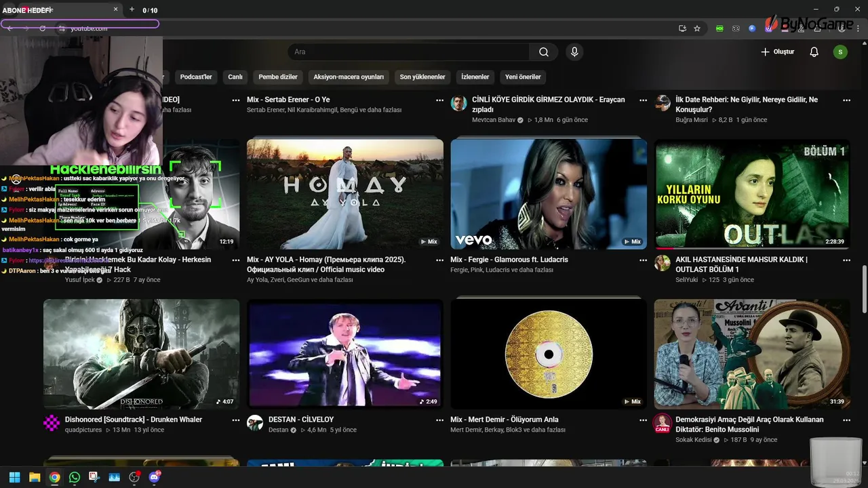Open the Mussolini Avanti thumbnail
The height and width of the screenshot is (488, 868).
(x=752, y=354)
